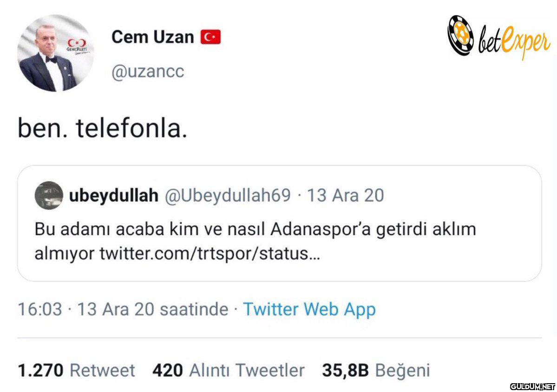This screenshot has width=557, height=392.
Task: Open the 35,8B Beğeni likes list
Action: point(376,370)
